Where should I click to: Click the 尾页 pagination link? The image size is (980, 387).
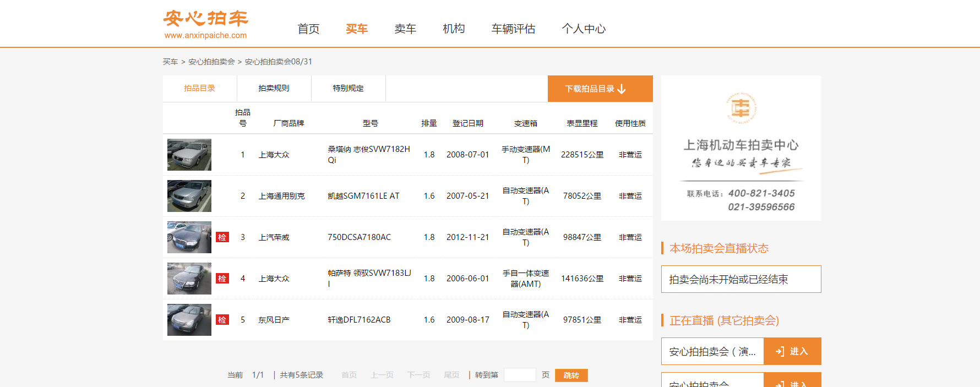point(451,375)
